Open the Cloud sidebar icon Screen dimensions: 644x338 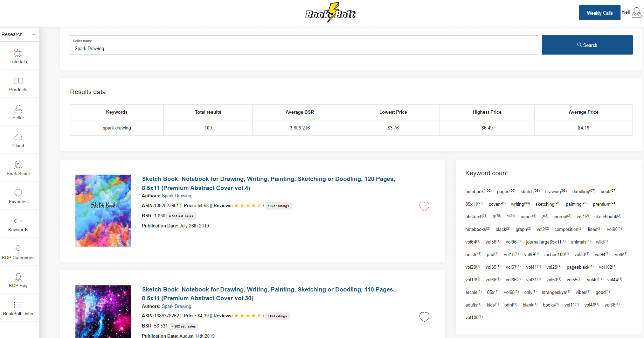[18, 137]
